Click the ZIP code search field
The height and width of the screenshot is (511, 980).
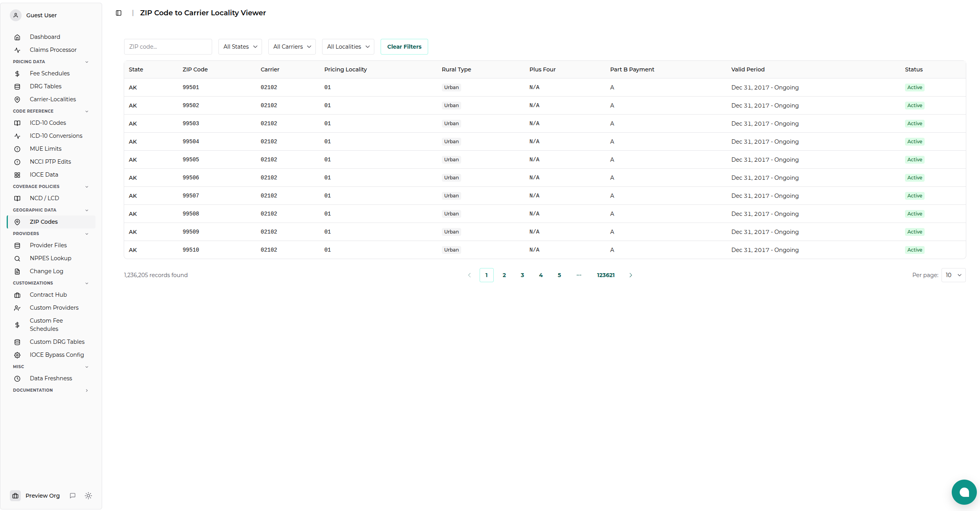(x=168, y=47)
